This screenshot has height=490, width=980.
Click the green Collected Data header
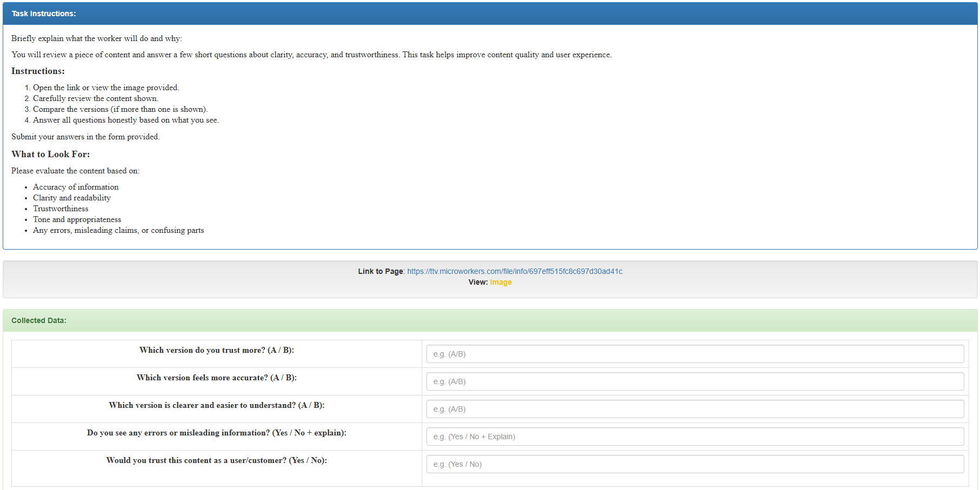pyautogui.click(x=490, y=320)
